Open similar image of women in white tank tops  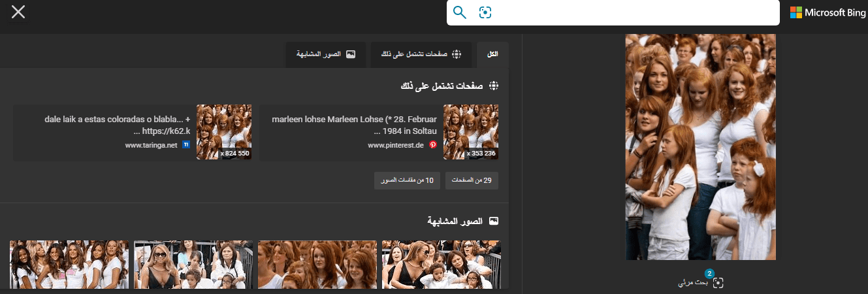69,265
